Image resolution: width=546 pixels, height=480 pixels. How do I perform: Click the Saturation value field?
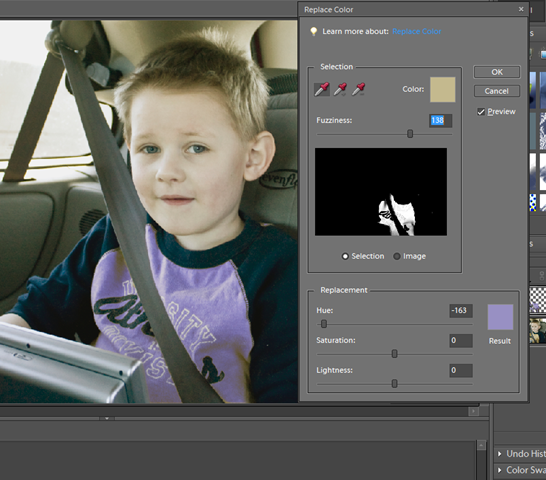click(461, 340)
